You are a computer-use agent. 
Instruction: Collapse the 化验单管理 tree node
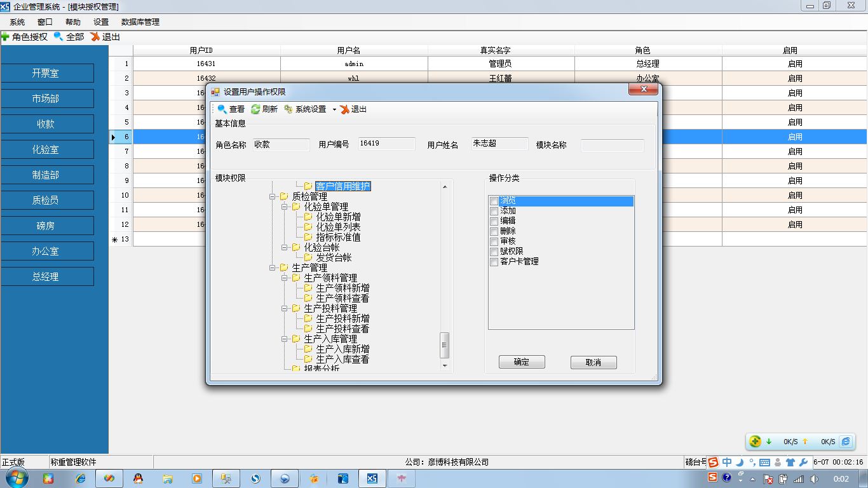[285, 207]
